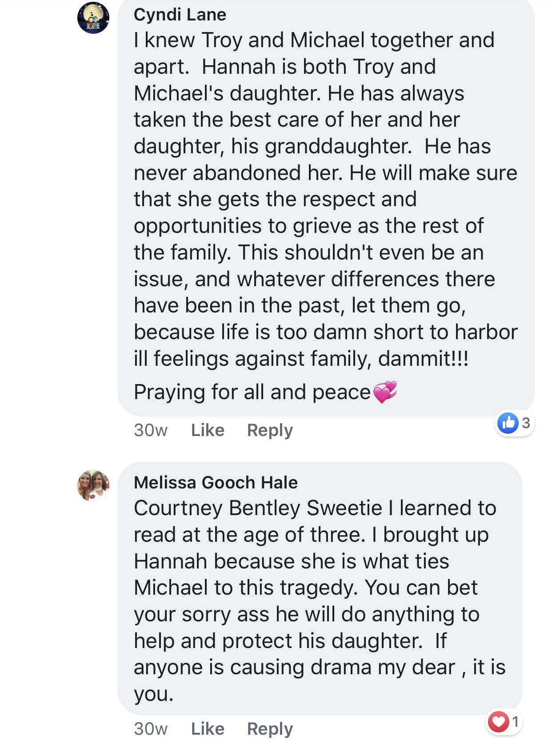Open the Melissa Gooch Hale name link

(x=216, y=482)
